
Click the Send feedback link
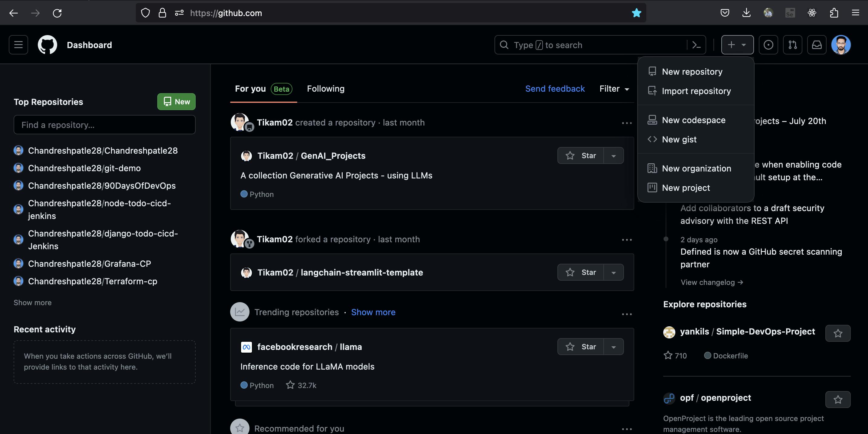(x=555, y=89)
